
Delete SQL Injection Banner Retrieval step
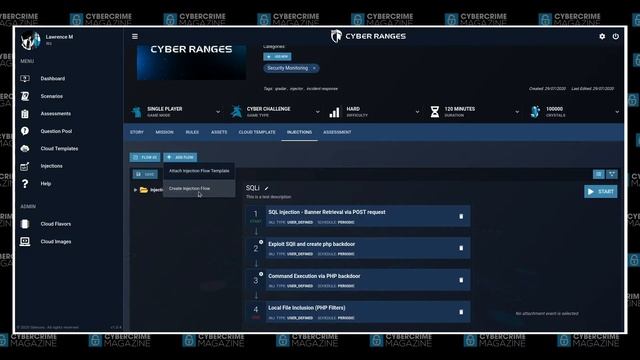coord(461,216)
